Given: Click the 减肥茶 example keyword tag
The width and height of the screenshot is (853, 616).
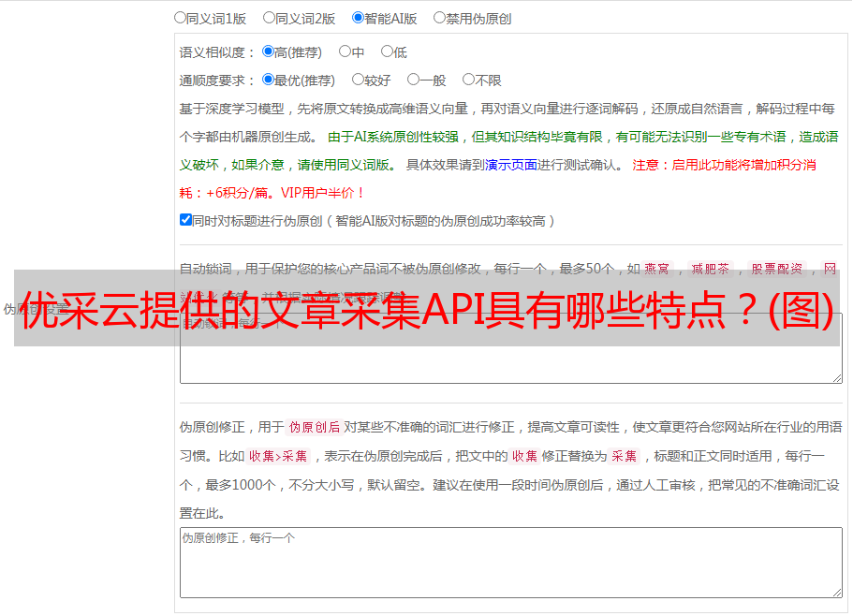Looking at the screenshot, I should tap(710, 268).
